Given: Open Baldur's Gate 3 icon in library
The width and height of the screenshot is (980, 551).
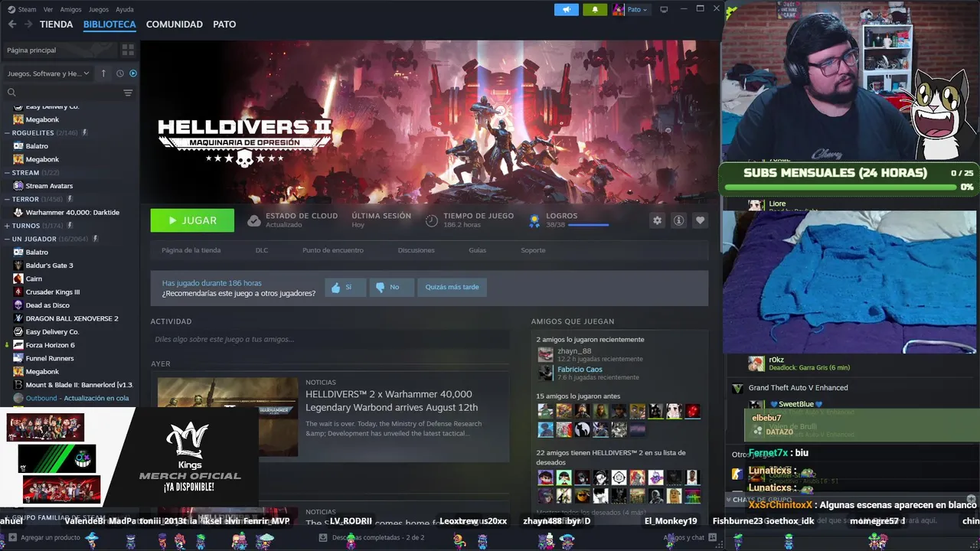Looking at the screenshot, I should click(18, 266).
